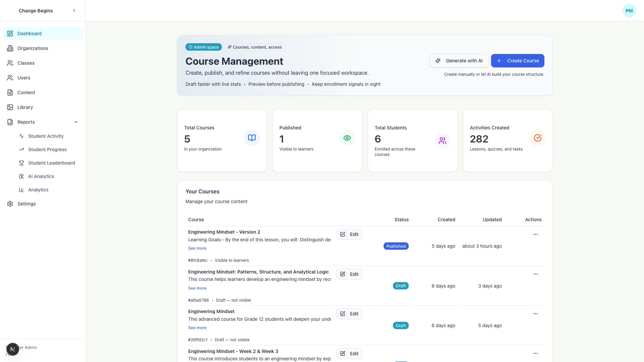Viewport: 644px width, 362px height.
Task: Click the Published eye indicator
Action: (x=347, y=138)
